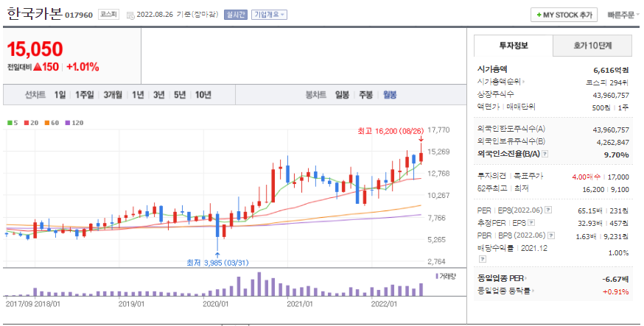Select the 3개월 line chart period
The height and width of the screenshot is (326, 644).
(x=113, y=95)
